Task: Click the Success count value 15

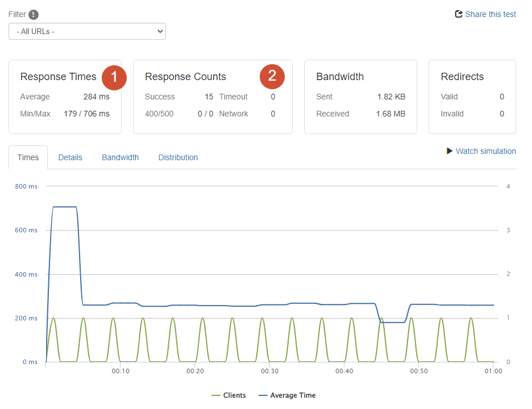Action: tap(210, 97)
